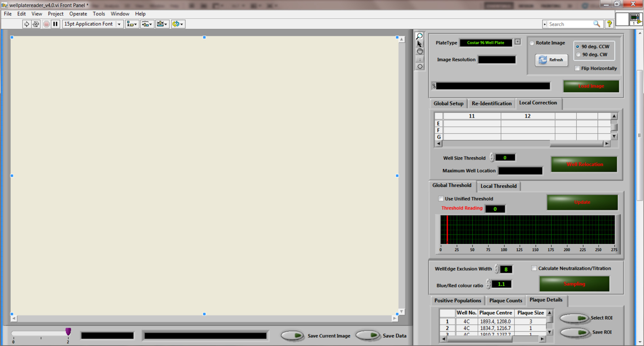Abort execution with the red stop icon

click(x=46, y=24)
